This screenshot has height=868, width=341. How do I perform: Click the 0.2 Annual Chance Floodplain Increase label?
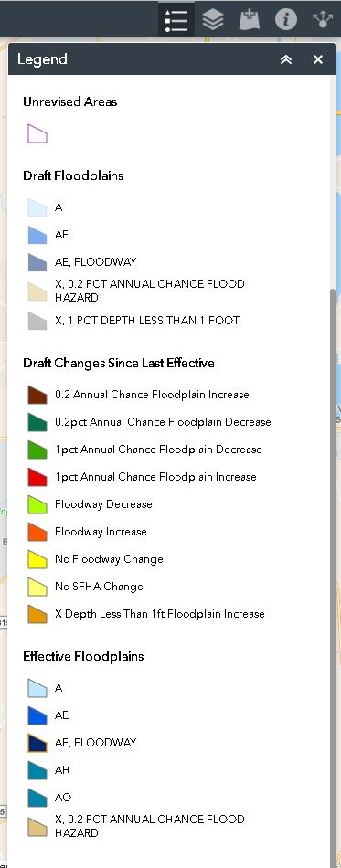point(153,395)
